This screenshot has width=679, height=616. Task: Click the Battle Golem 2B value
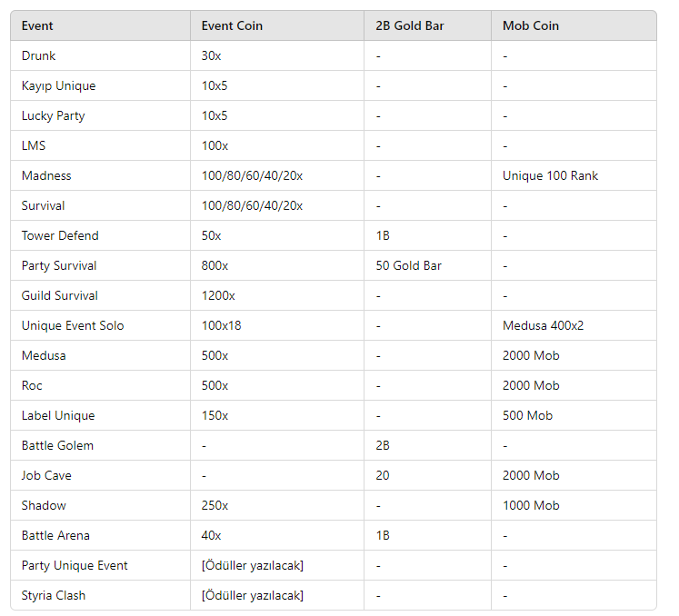[x=383, y=445]
